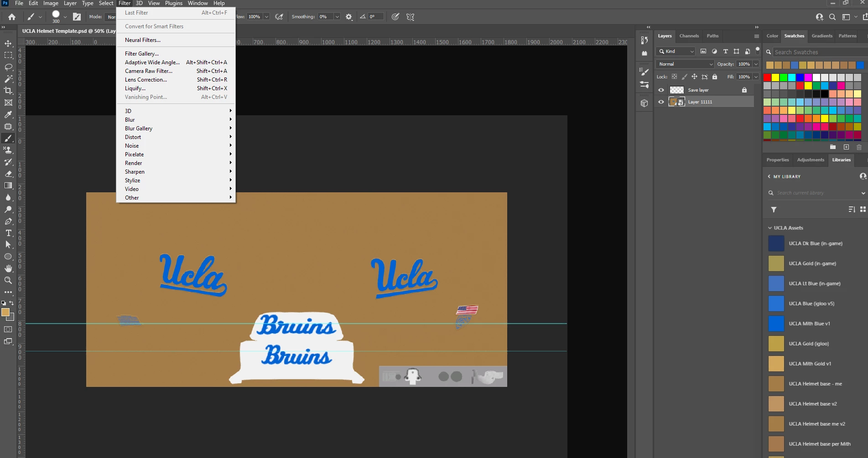
Task: Hide the Layer 11111 visibility eye
Action: pyautogui.click(x=661, y=102)
